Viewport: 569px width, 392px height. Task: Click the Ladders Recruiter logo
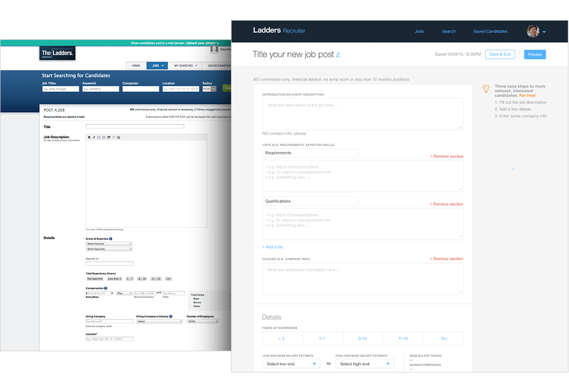279,30
